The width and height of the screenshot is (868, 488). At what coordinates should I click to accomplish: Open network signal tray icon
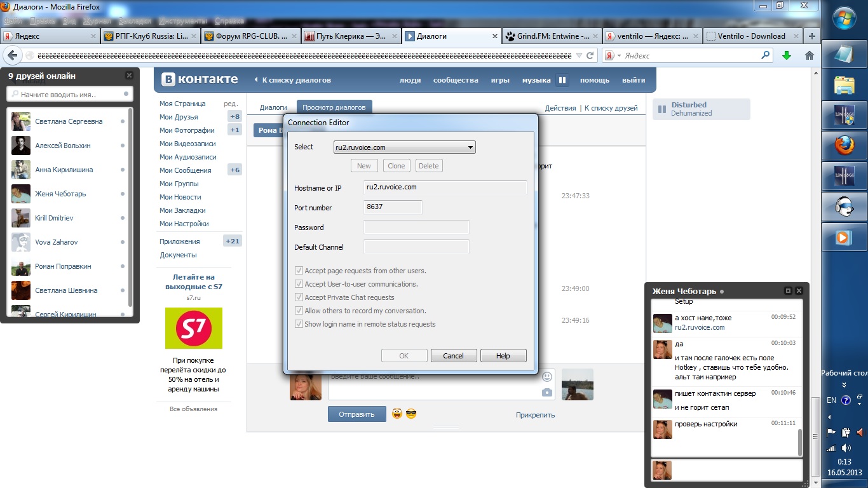coord(831,448)
